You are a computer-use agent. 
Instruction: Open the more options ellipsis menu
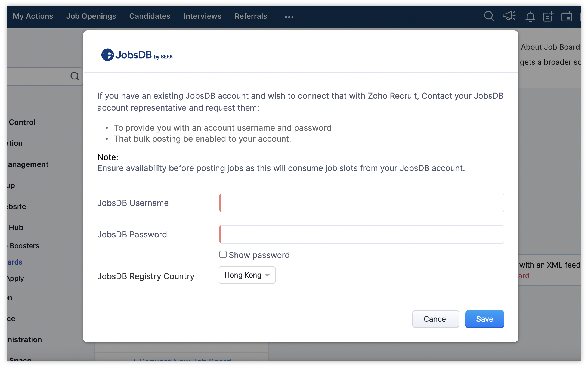[289, 17]
